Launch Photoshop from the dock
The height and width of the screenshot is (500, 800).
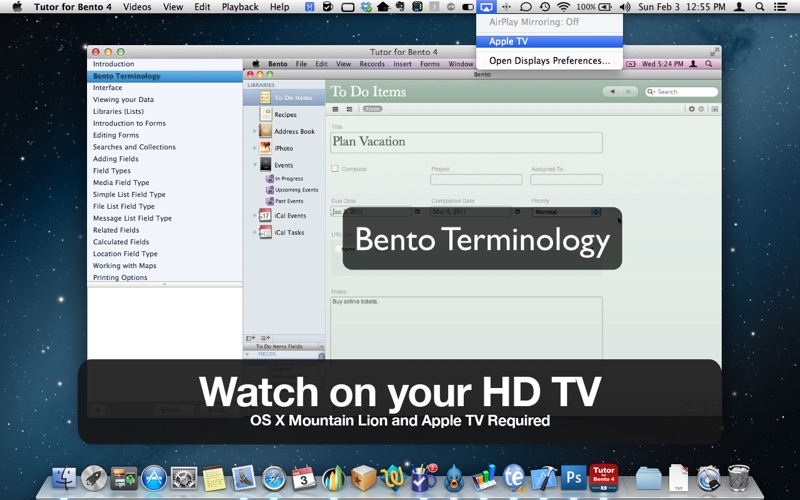pos(573,478)
